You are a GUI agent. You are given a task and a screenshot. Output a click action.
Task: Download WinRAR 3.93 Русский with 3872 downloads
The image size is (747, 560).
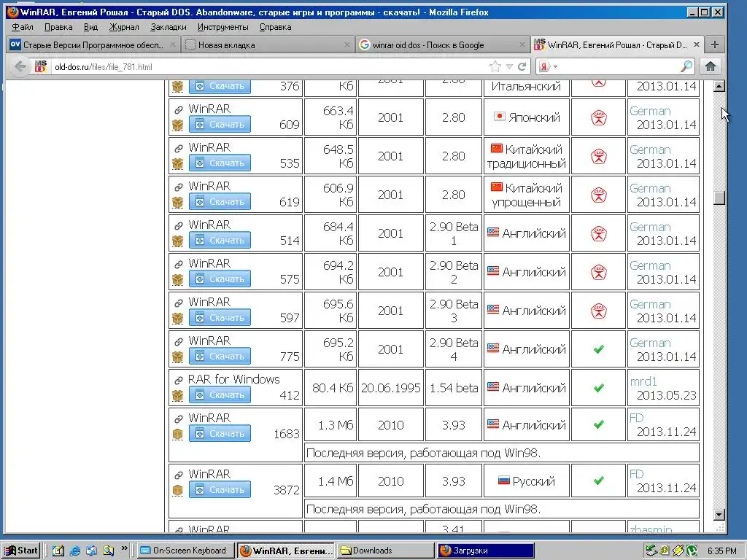[220, 489]
